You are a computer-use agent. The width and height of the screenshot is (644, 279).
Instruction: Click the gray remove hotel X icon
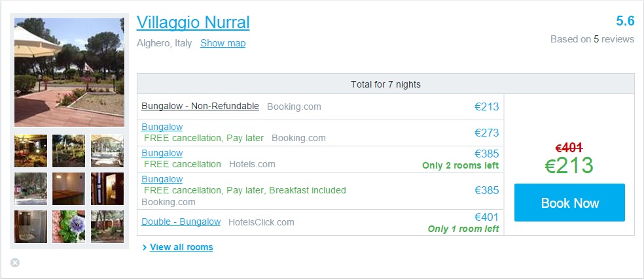[15, 263]
